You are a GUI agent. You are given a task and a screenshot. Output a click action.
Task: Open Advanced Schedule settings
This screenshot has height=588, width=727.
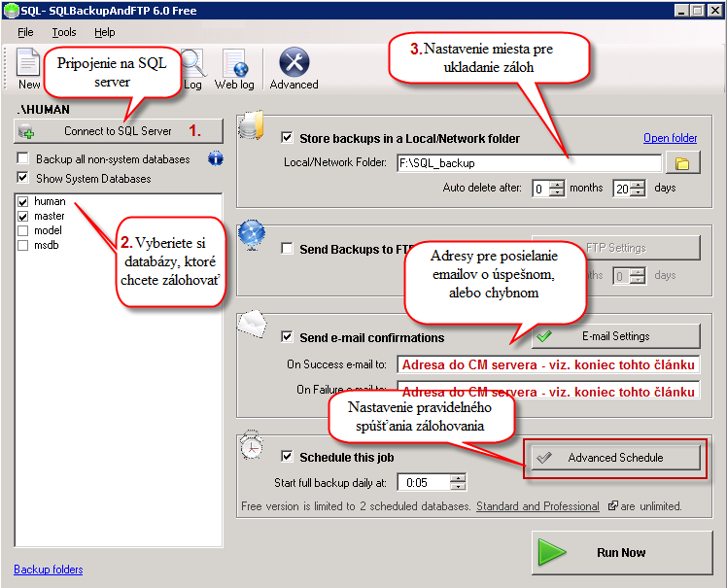[616, 458]
